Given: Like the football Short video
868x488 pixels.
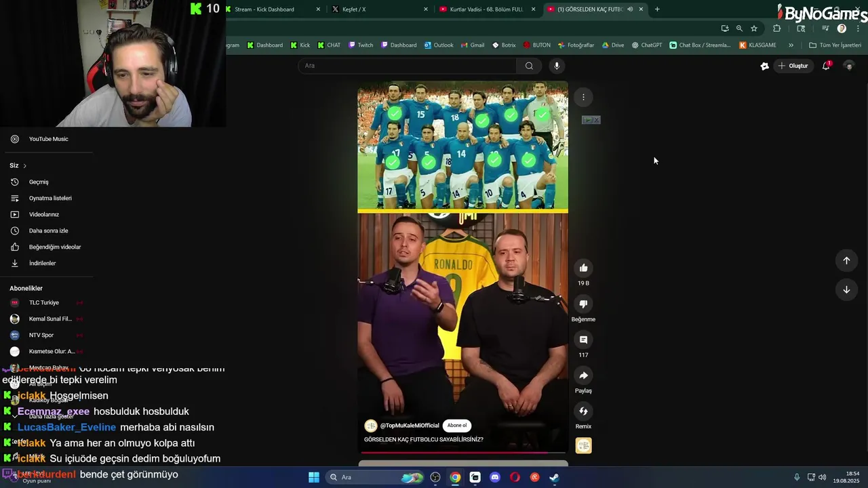Looking at the screenshot, I should pos(583,268).
